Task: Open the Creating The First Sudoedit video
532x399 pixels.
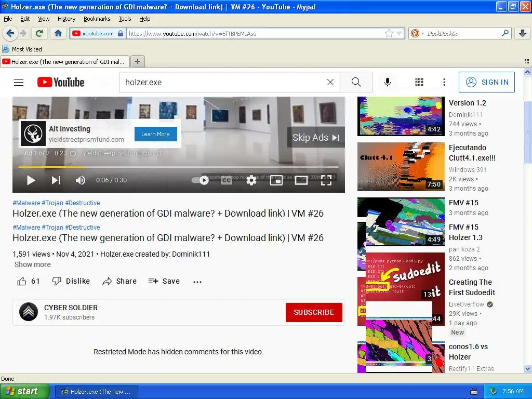Action: coord(472,287)
